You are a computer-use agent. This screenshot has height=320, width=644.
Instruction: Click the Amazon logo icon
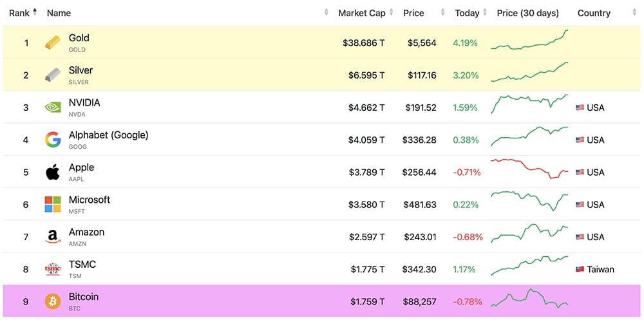point(53,237)
